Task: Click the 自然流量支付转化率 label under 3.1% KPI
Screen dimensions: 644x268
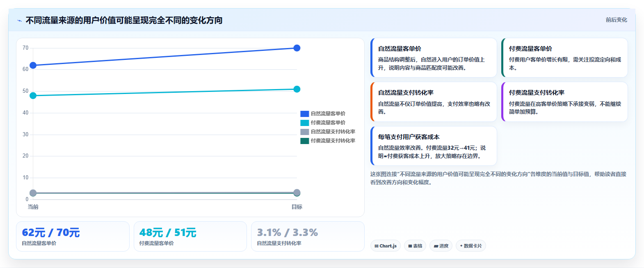Action: click(279, 243)
